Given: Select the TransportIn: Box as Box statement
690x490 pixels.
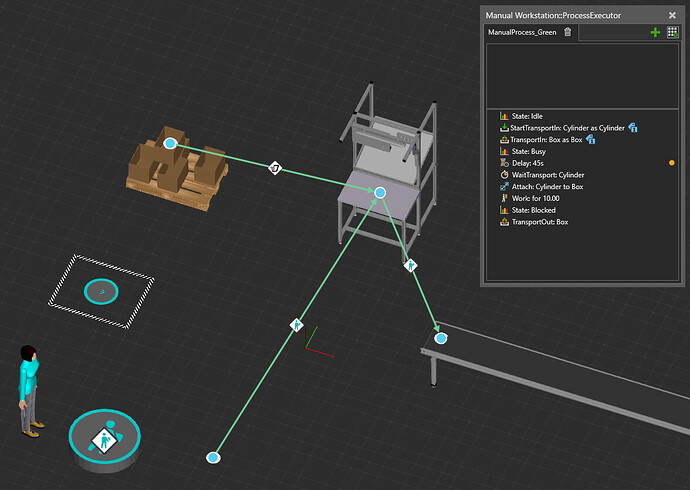Looking at the screenshot, I should 546,140.
